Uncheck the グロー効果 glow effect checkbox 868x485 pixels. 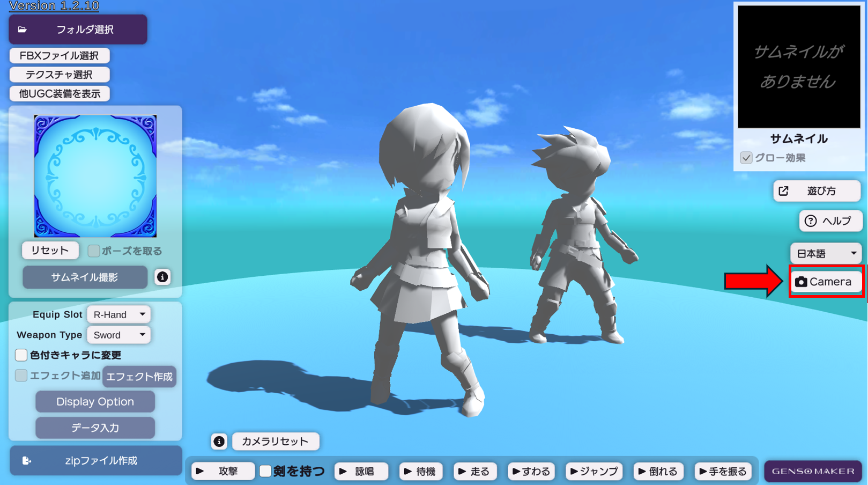(746, 158)
